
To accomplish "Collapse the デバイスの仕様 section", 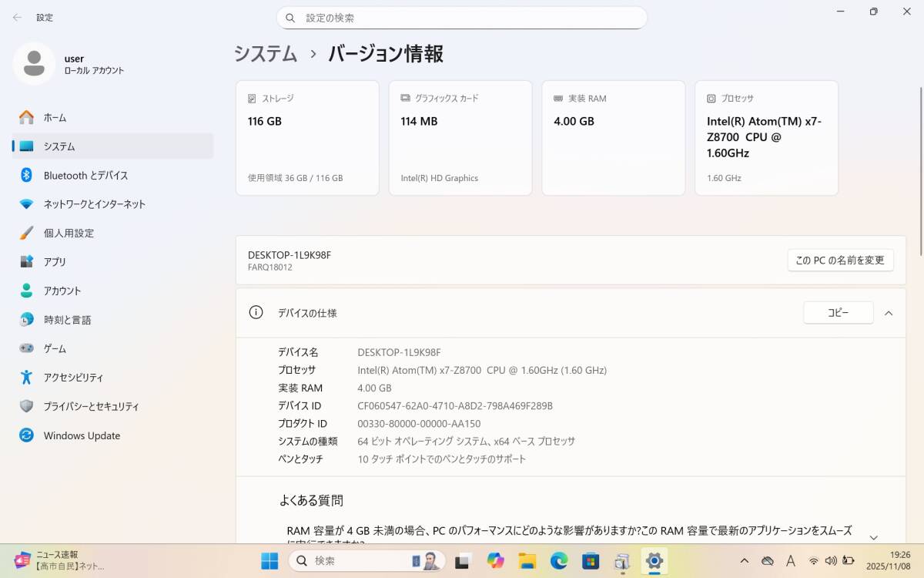I will (889, 313).
